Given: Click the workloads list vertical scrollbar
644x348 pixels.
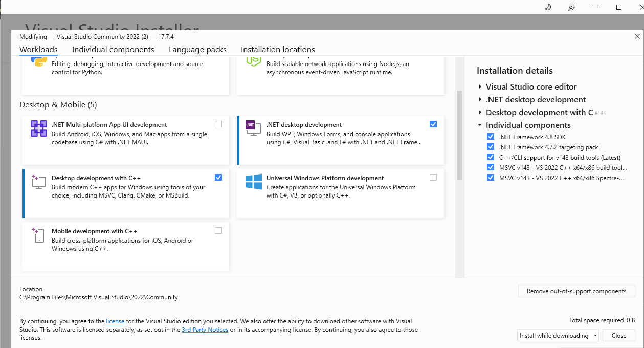Looking at the screenshot, I should coord(459,136).
